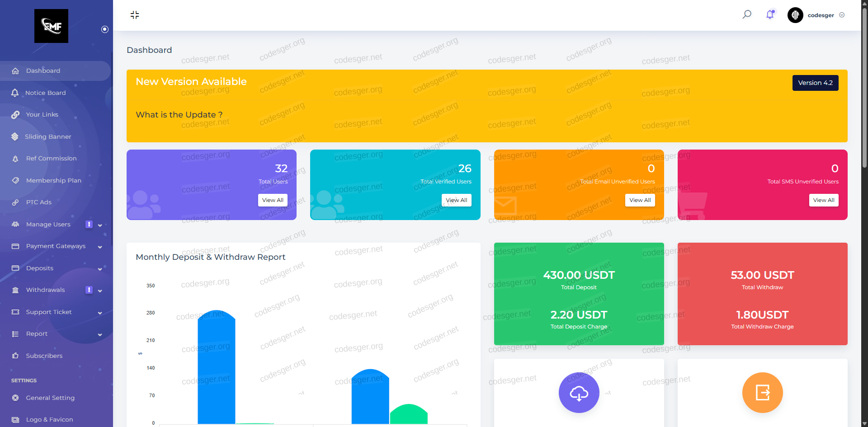This screenshot has height=427, width=868.
Task: Go to Membership Plan menu item
Action: pos(53,181)
